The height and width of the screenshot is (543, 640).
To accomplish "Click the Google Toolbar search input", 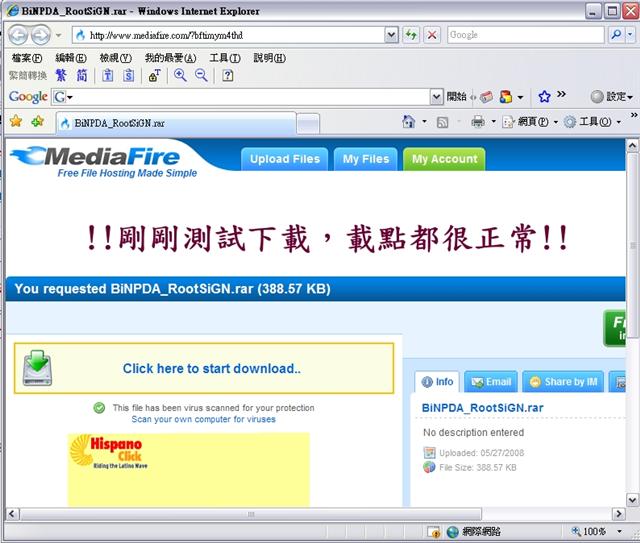I will [251, 97].
